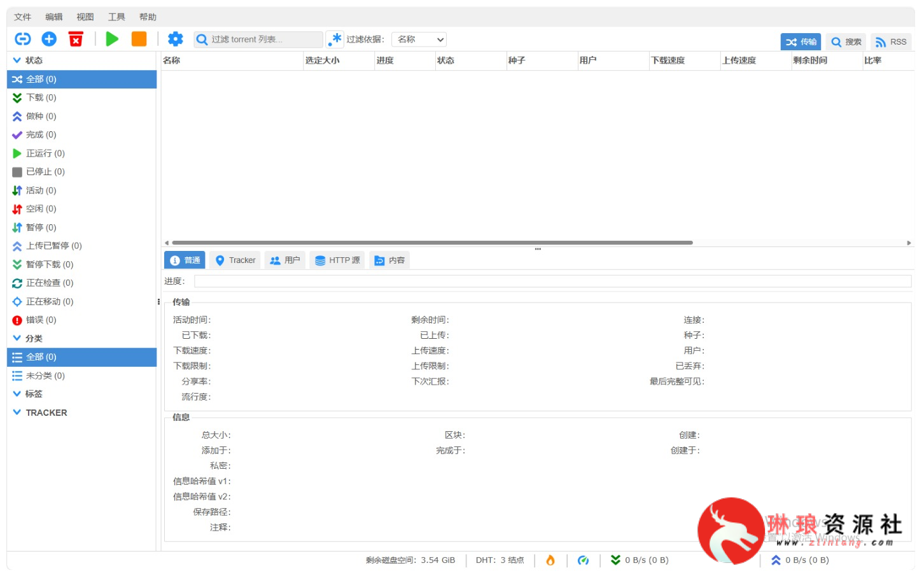The height and width of the screenshot is (577, 924).
Task: Select the 做种 (0) status filter
Action: [81, 117]
